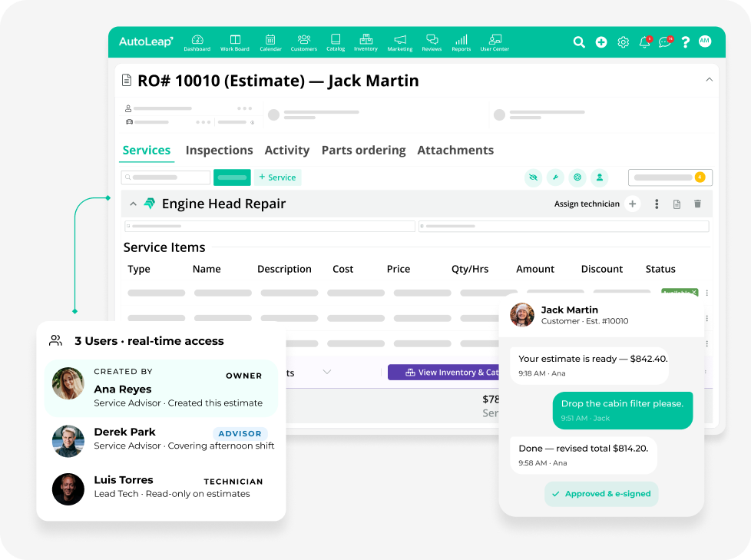Delete Engine Head Repair with trash icon
Viewport: 751px width, 560px height.
(698, 204)
